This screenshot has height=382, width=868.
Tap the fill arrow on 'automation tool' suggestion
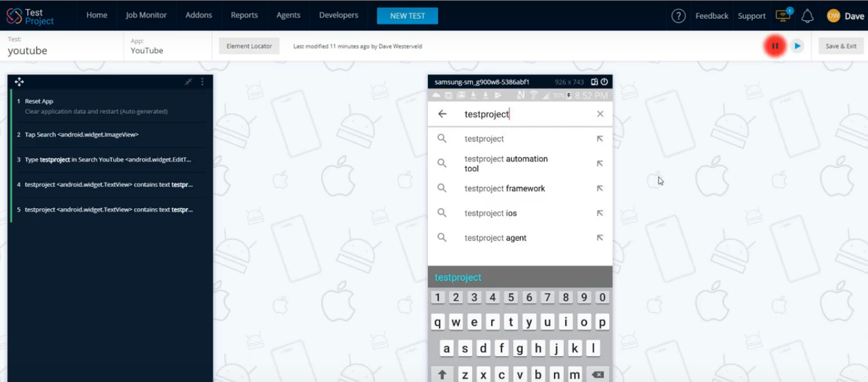pos(600,163)
